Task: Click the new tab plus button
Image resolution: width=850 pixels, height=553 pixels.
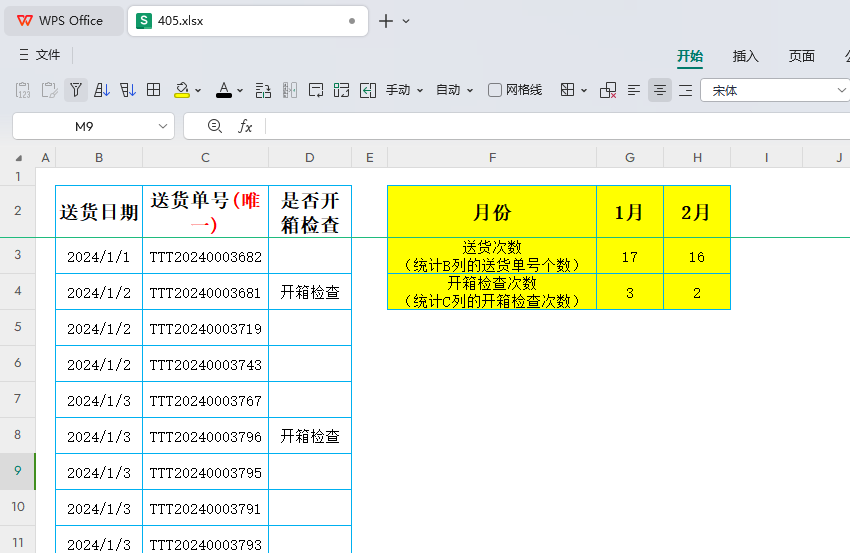Action: point(386,21)
